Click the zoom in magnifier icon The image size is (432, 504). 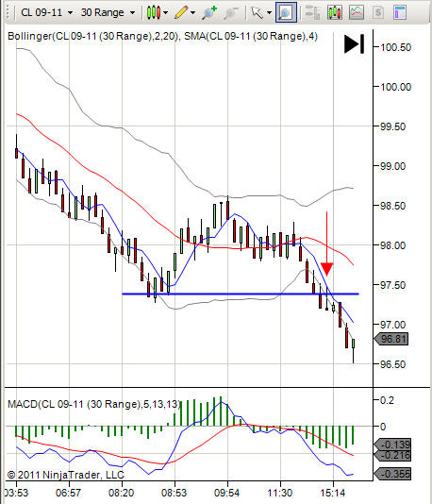209,13
